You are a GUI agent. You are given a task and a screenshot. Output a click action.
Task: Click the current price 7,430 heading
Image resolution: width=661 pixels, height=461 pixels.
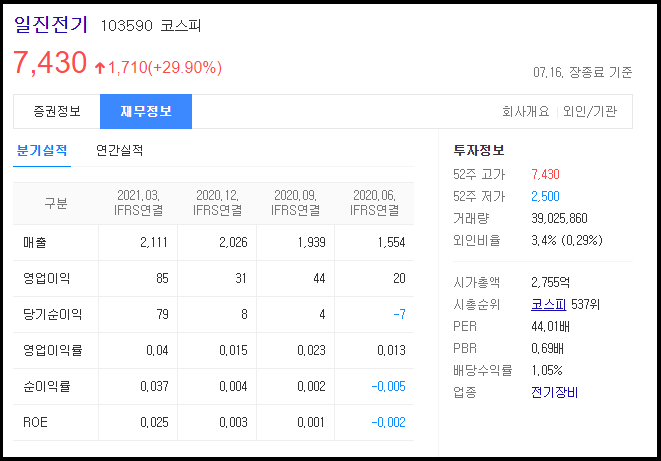[x=50, y=62]
